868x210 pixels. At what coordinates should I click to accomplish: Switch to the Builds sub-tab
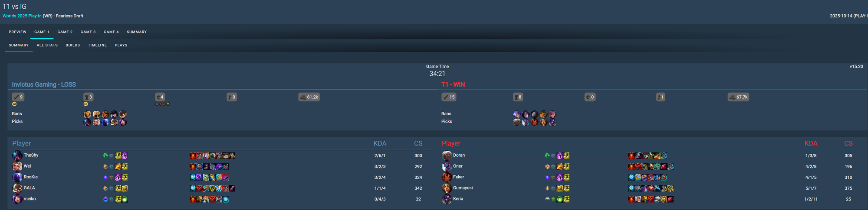pos(73,45)
